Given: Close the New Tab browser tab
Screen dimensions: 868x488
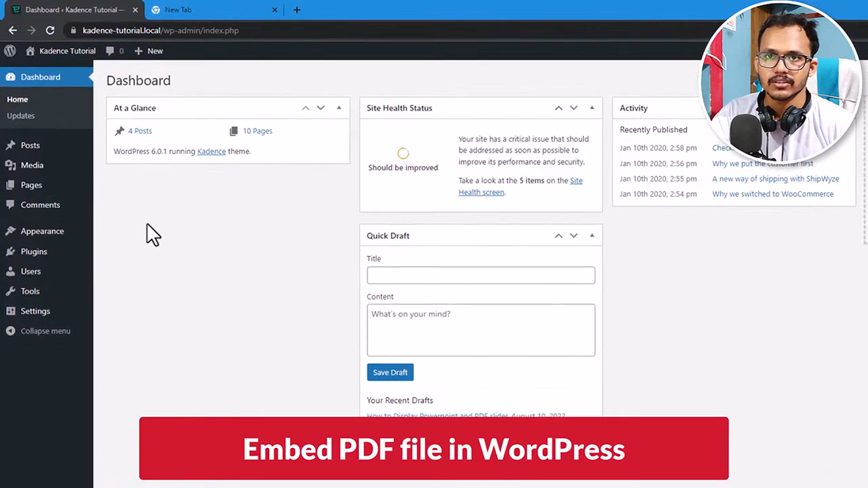Looking at the screenshot, I should 274,10.
